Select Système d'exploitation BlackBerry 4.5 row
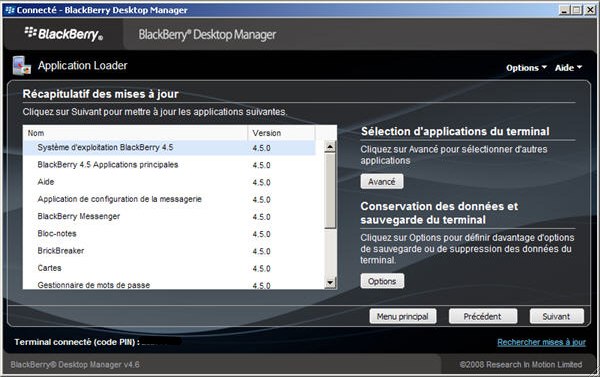Image resolution: width=600 pixels, height=377 pixels. (x=169, y=148)
